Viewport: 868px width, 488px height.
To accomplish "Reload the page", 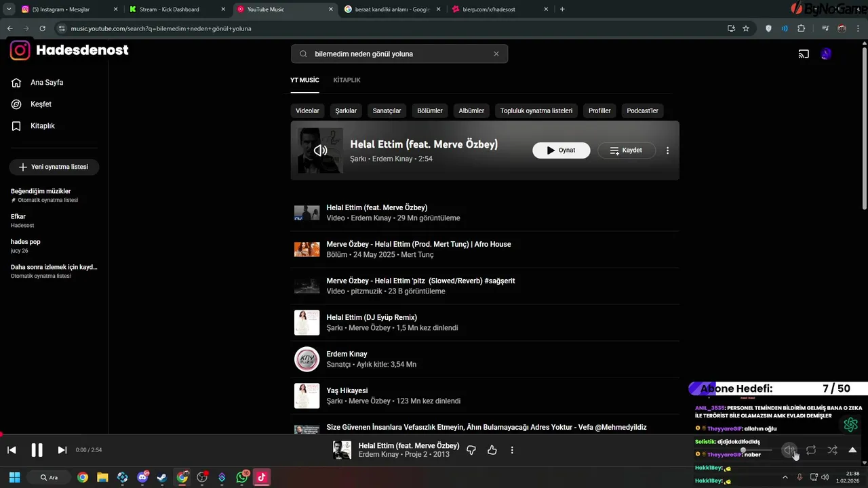I will (42, 28).
